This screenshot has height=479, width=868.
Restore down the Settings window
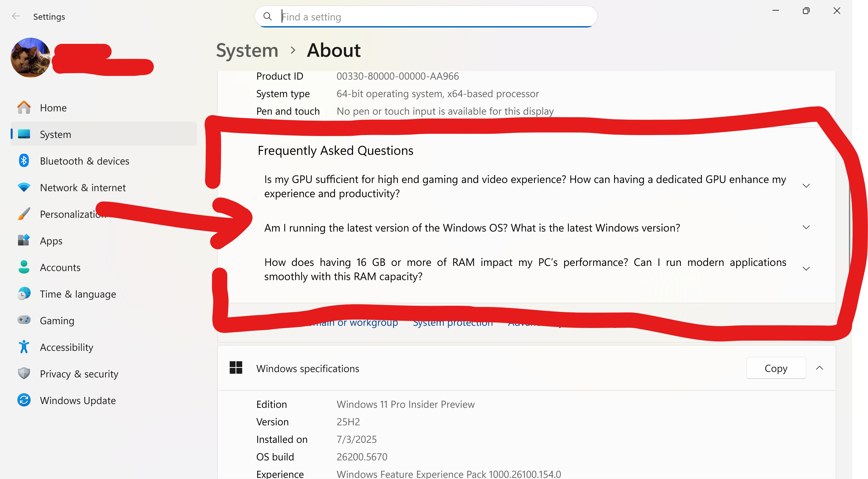point(806,11)
